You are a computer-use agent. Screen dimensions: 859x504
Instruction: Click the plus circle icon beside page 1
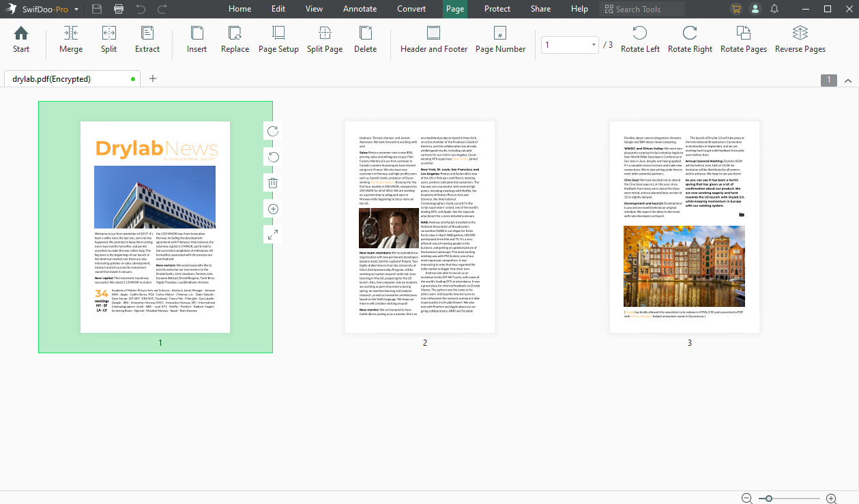point(273,209)
